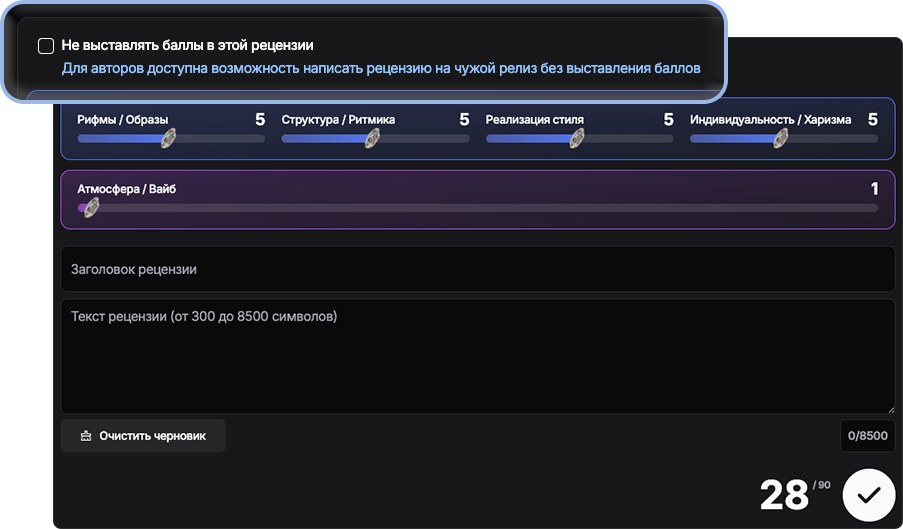Click the total score 28 display
Screen dimensions: 903x529
click(x=784, y=495)
